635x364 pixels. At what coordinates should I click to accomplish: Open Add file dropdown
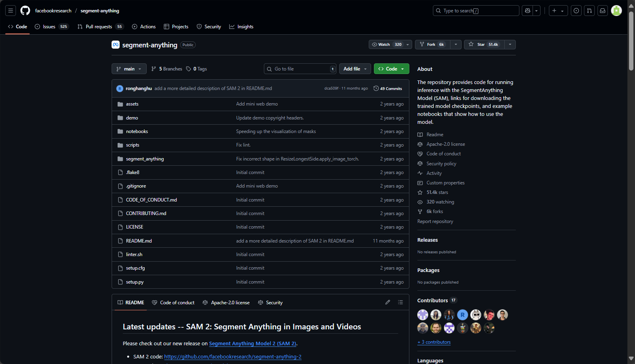(355, 69)
